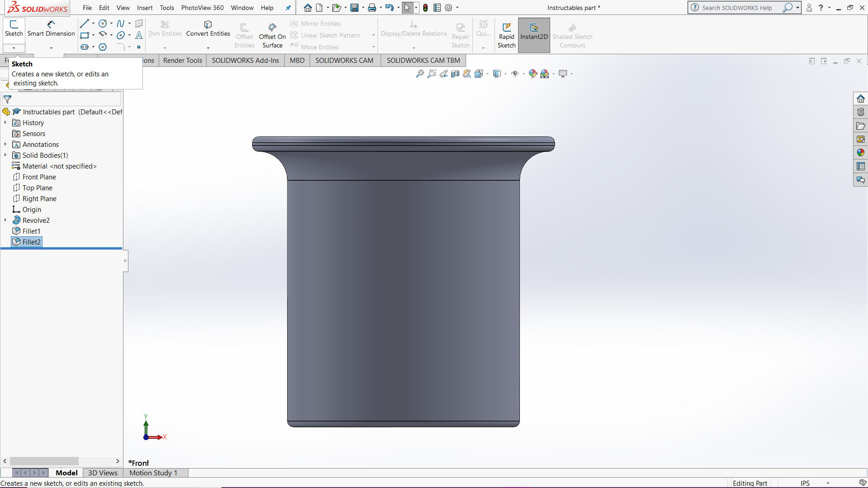Select the Smart Dimension tool
Image resolution: width=868 pixels, height=488 pixels.
coord(51,28)
